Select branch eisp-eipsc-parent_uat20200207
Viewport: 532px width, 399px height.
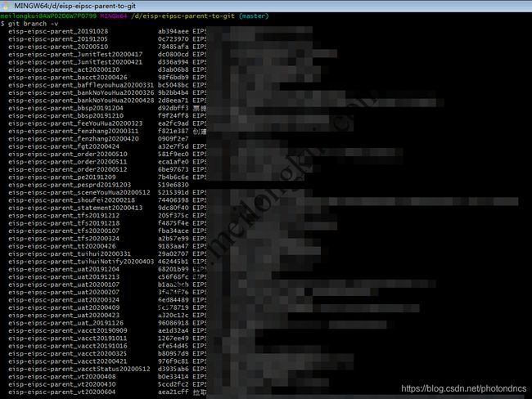coord(64,292)
